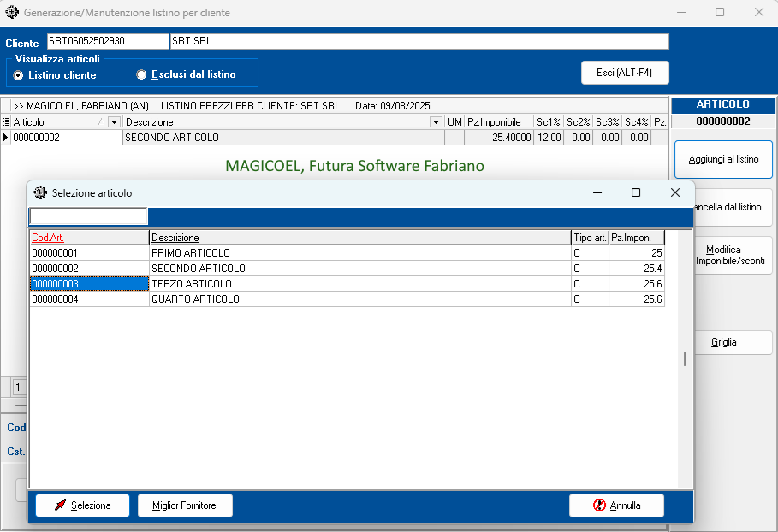Viewport: 778px width, 532px height.
Task: Click Sc2% value 0.00 in main grid
Action: click(x=578, y=138)
